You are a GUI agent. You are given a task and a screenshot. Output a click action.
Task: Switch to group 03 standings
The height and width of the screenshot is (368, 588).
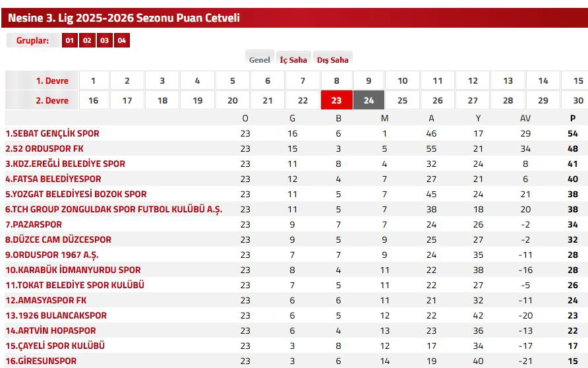point(104,41)
